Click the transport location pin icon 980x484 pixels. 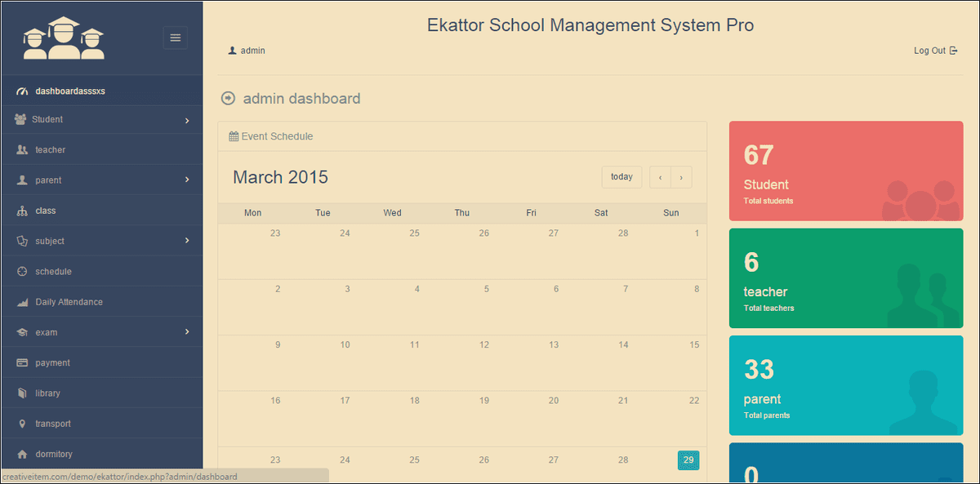pos(22,424)
